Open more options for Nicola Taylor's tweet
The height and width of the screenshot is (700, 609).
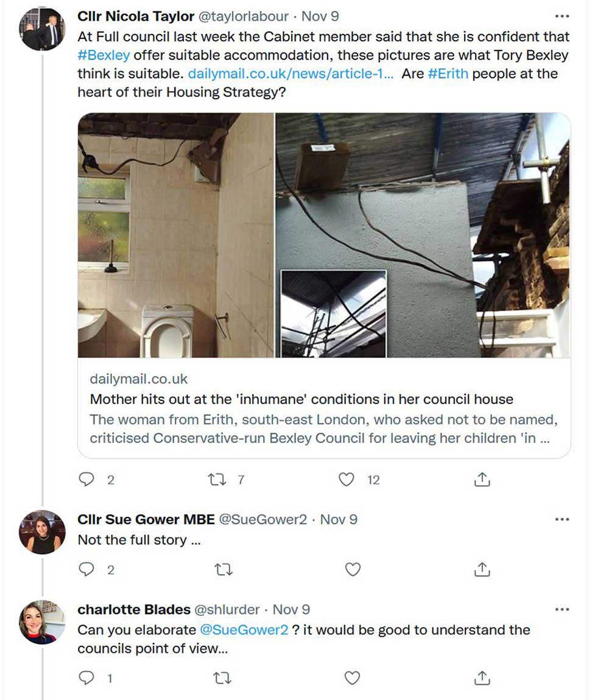(x=562, y=16)
